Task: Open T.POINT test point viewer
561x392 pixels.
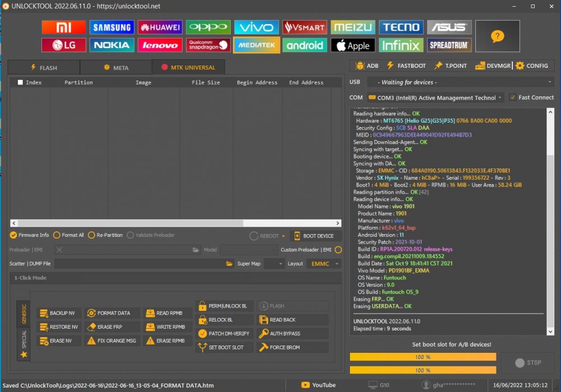Action: 451,66
